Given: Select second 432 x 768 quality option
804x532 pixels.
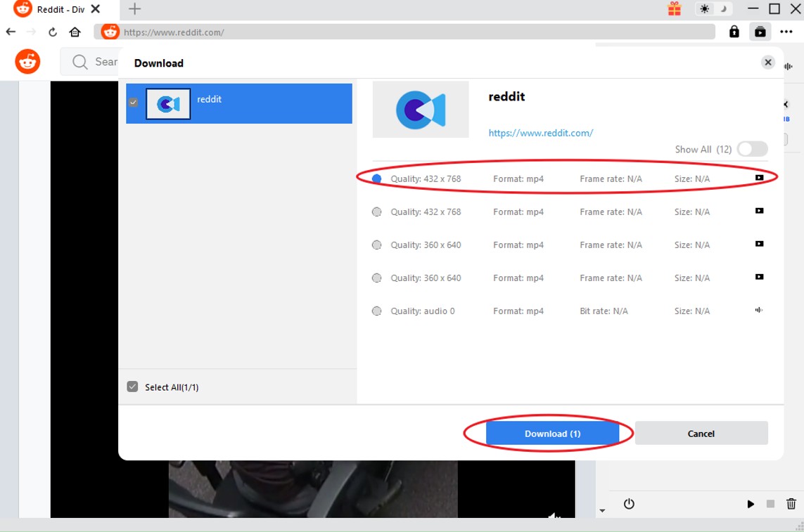Looking at the screenshot, I should (377, 212).
